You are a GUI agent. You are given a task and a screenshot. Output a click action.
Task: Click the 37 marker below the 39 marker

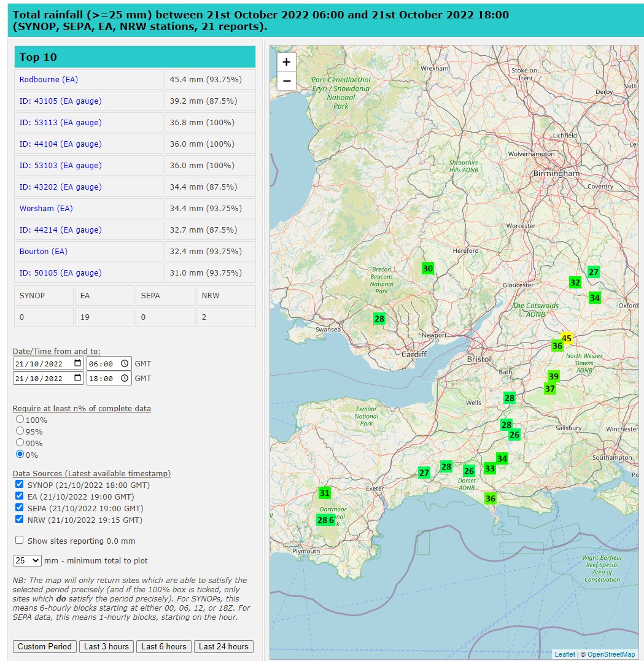click(x=550, y=388)
